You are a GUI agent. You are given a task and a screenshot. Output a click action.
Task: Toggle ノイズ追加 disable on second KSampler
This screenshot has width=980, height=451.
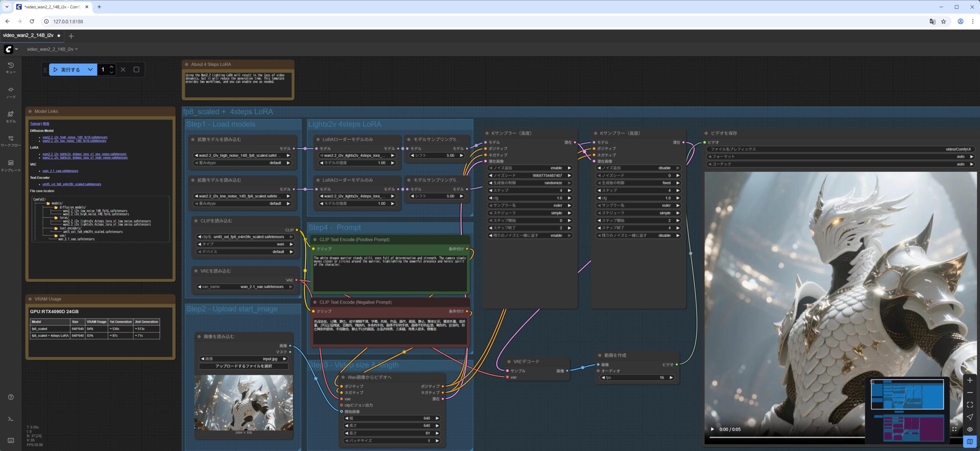tap(639, 168)
